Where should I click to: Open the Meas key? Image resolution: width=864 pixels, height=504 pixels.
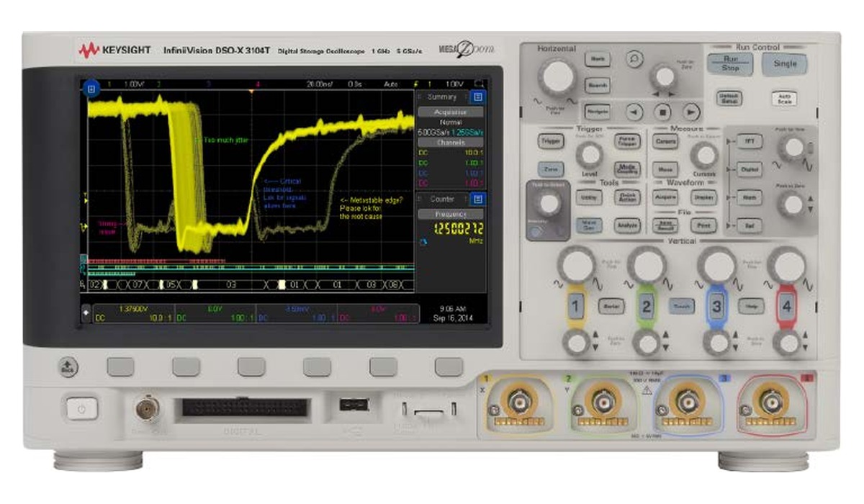(x=665, y=169)
